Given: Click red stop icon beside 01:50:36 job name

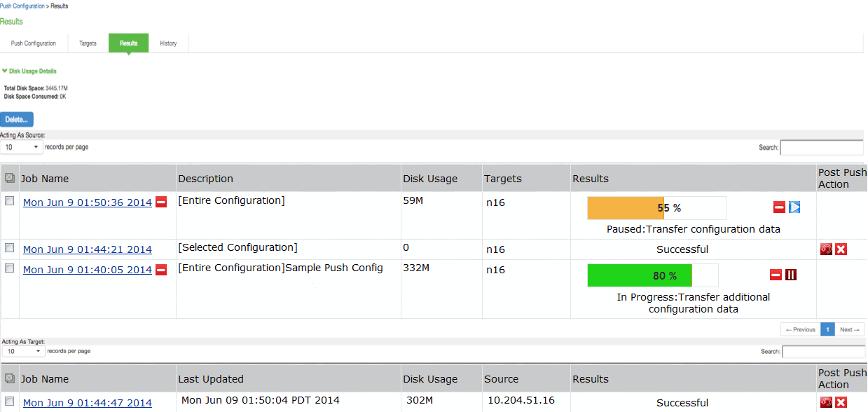Looking at the screenshot, I should (161, 202).
